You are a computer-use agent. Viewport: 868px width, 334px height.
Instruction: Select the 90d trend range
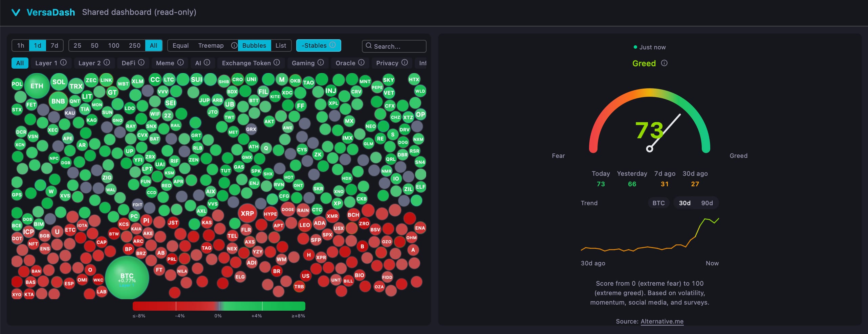pyautogui.click(x=707, y=203)
